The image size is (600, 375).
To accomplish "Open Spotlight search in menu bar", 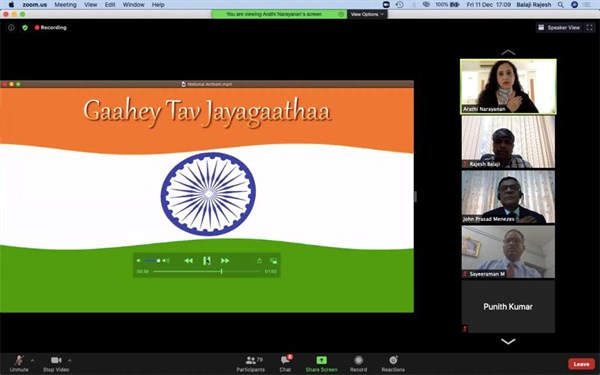I will pos(561,5).
